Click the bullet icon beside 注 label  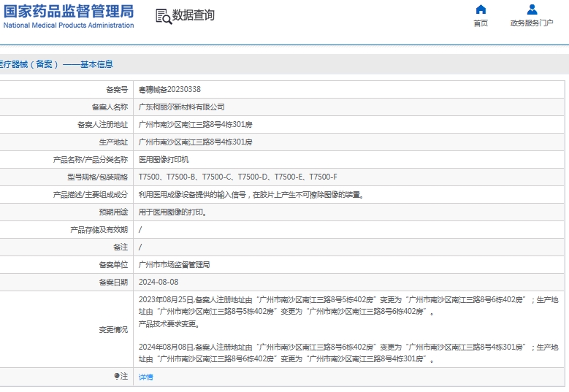pyautogui.click(x=116, y=376)
